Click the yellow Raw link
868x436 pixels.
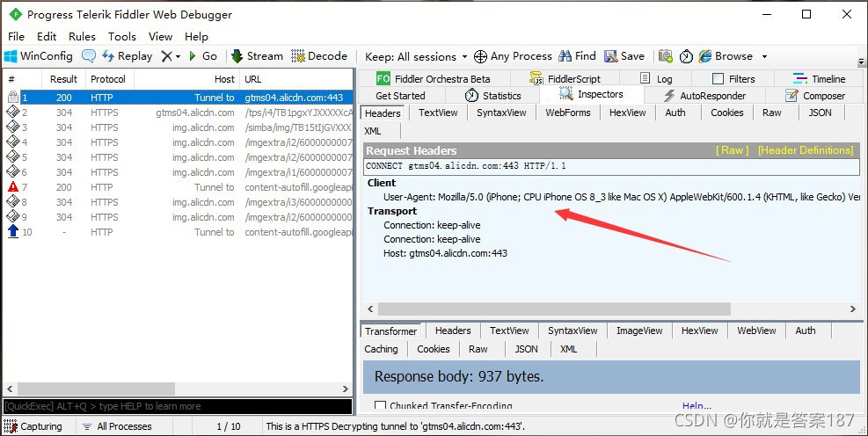coord(733,150)
